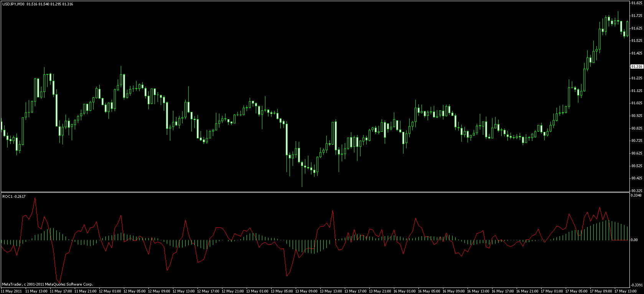Screen dimensions: 644x294
Task: Click the tallest red ROC peak
Action: [35, 198]
